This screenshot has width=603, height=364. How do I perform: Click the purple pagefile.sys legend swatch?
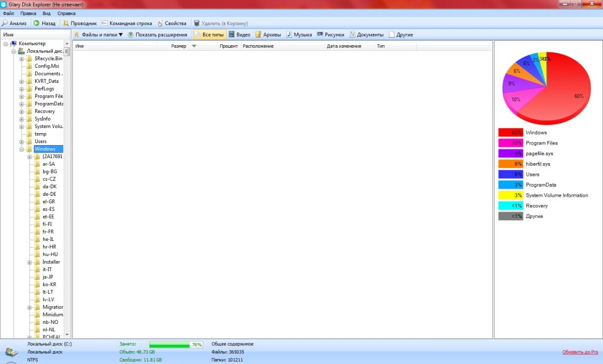coord(511,154)
